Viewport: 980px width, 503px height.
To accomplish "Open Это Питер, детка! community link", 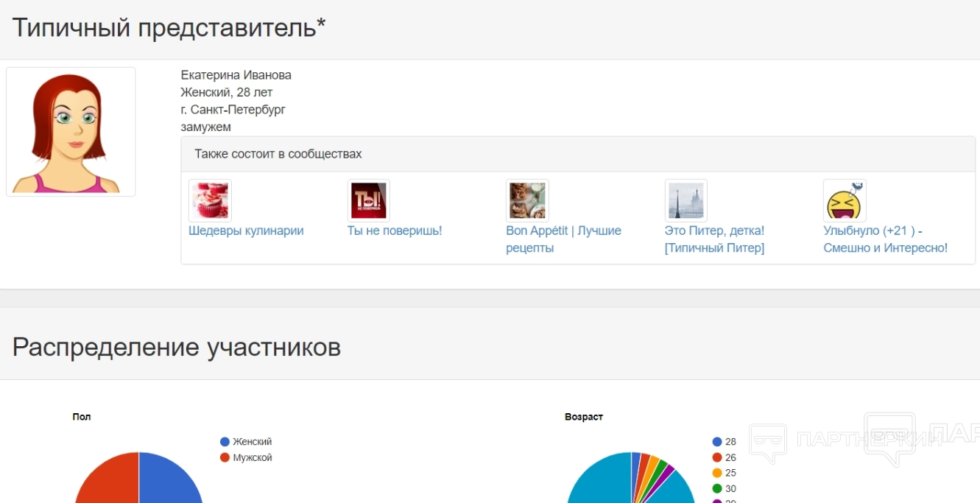I will tap(715, 239).
